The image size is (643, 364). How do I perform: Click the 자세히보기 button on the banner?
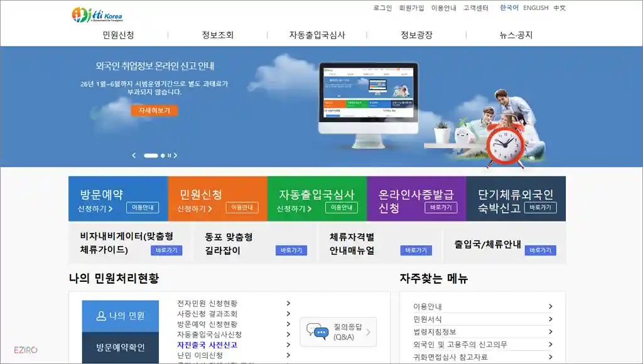pos(154,110)
